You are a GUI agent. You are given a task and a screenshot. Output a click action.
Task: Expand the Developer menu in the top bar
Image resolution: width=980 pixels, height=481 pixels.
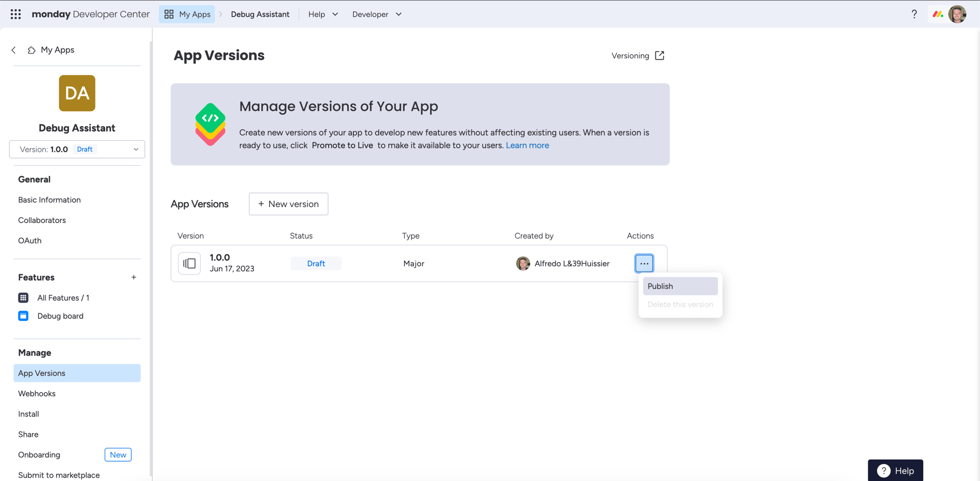tap(377, 14)
